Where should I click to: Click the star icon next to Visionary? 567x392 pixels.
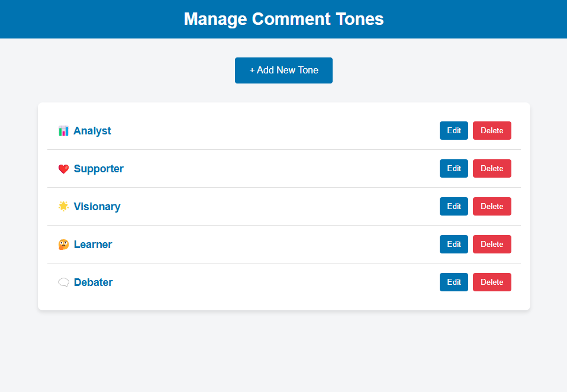[x=64, y=207]
